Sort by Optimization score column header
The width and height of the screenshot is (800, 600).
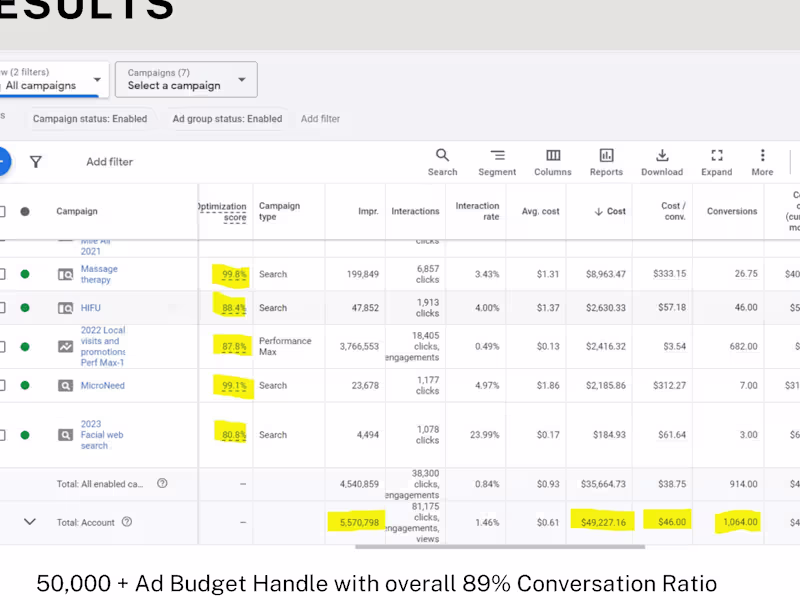click(x=223, y=212)
